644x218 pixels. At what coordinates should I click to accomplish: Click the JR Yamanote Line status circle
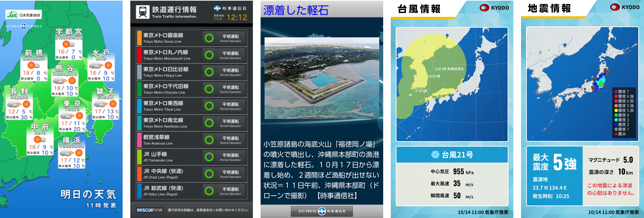[209, 157]
